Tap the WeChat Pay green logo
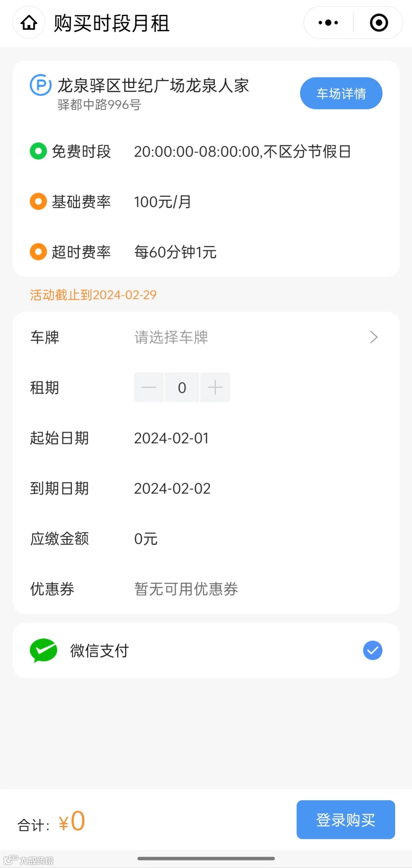Viewport: 412px width, 868px height. coord(43,650)
